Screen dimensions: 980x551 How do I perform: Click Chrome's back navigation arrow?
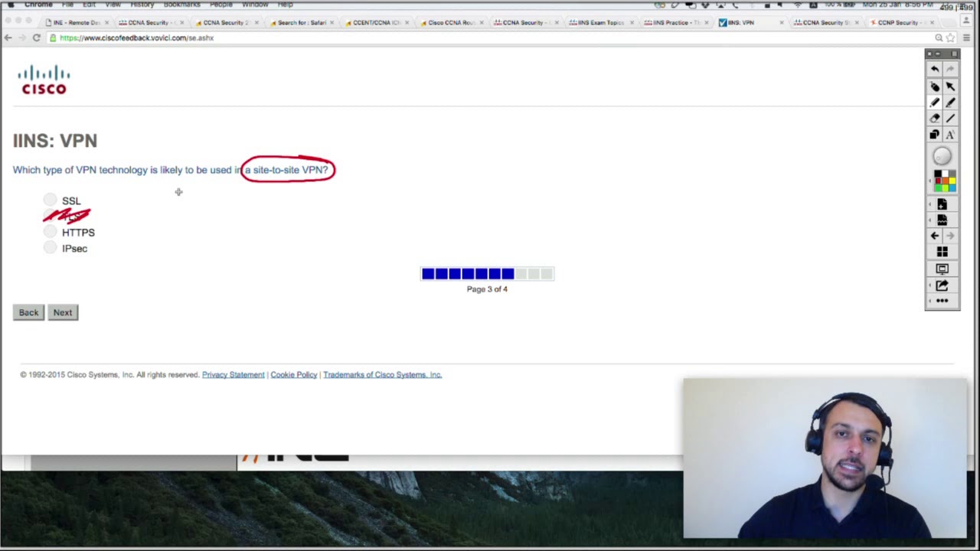[x=8, y=37]
